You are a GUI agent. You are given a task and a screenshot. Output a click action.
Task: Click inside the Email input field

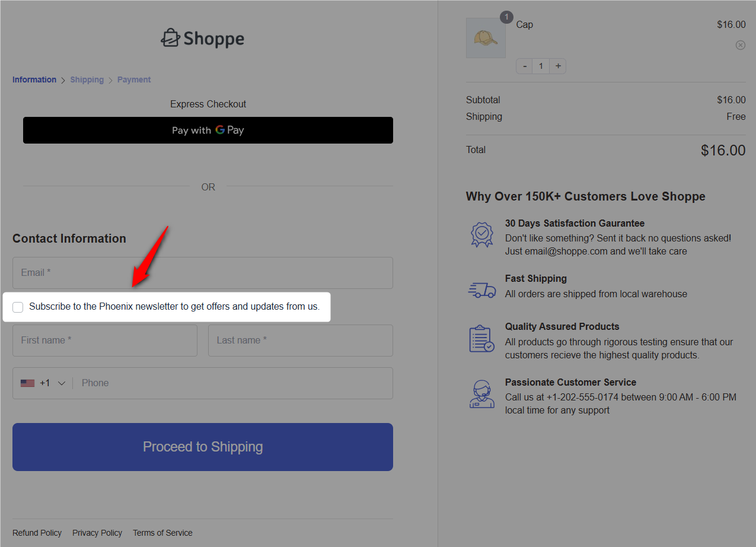(202, 273)
